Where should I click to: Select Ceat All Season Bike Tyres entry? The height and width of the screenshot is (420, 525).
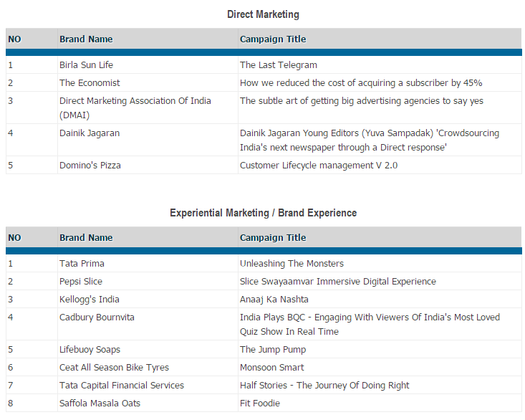114,368
